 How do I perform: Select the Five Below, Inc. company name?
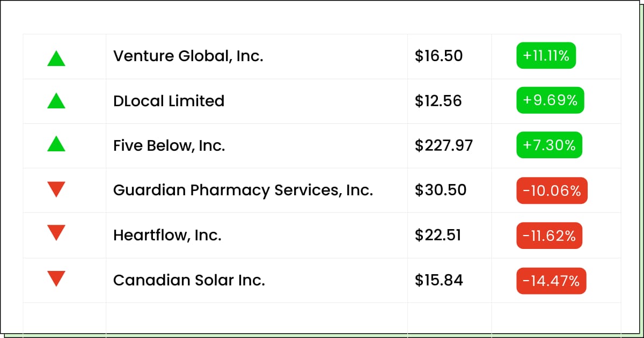click(x=169, y=145)
